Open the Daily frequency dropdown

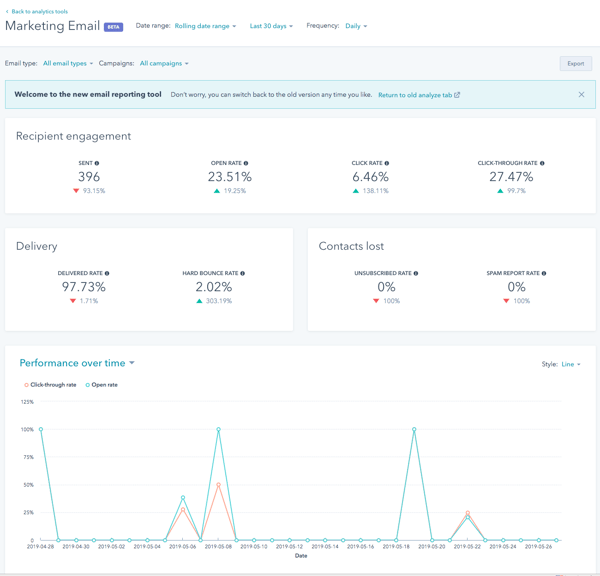[x=355, y=26]
